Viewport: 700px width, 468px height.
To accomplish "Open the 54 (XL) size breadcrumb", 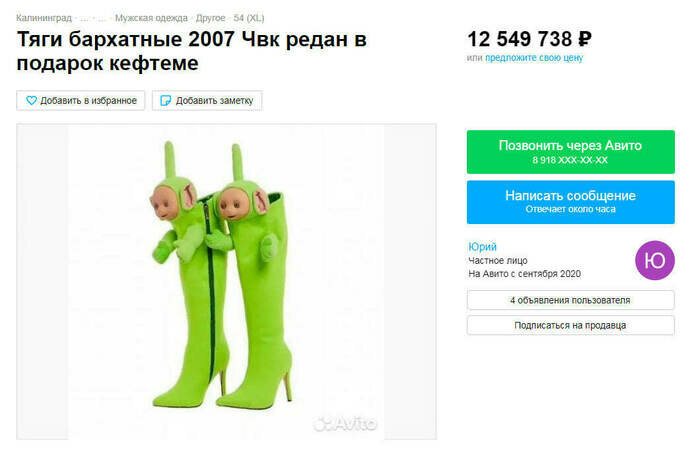I will 249,18.
